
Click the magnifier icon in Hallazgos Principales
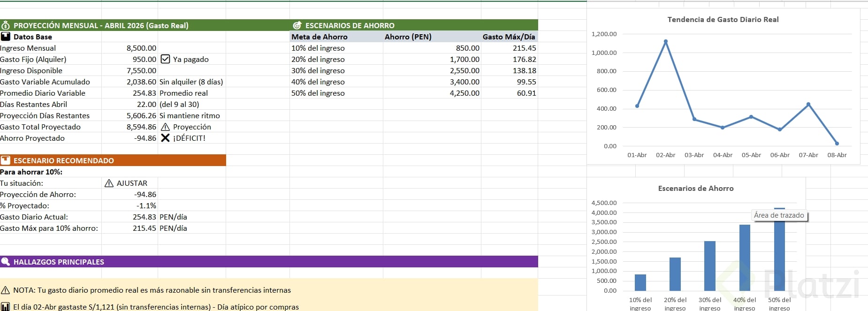[6, 262]
